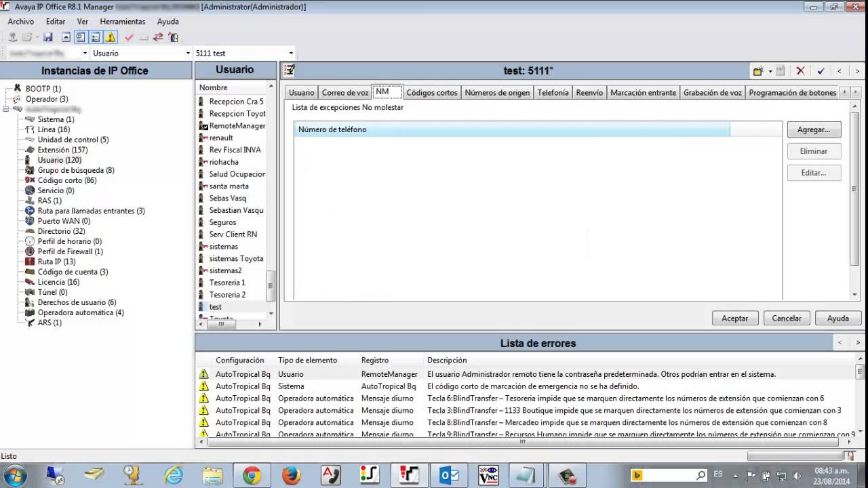Switch to the Códigos cortos tab
This screenshot has width=868, height=488.
(432, 93)
